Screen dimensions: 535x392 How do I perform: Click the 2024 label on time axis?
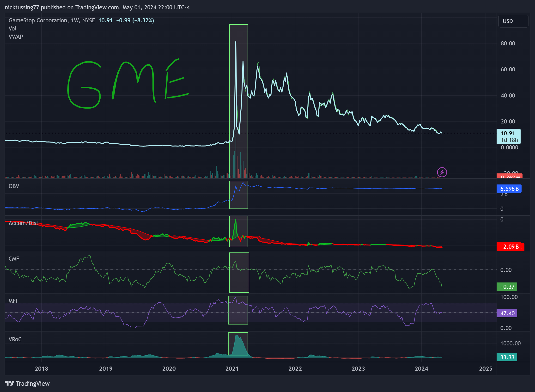(421, 369)
